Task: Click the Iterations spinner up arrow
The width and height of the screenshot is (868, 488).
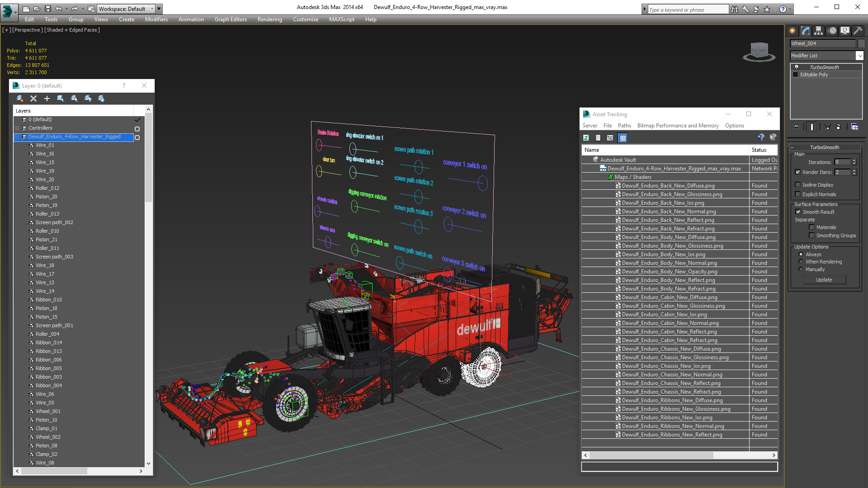Action: (854, 160)
